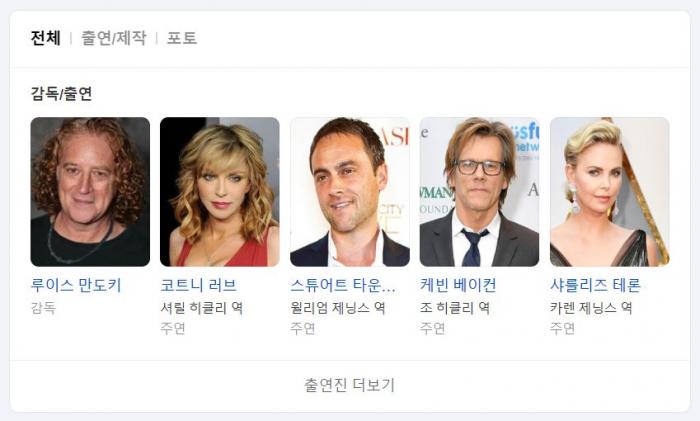Click the 윌리엄 제닝스 역 role text
Image resolution: width=700 pixels, height=421 pixels.
[338, 308]
